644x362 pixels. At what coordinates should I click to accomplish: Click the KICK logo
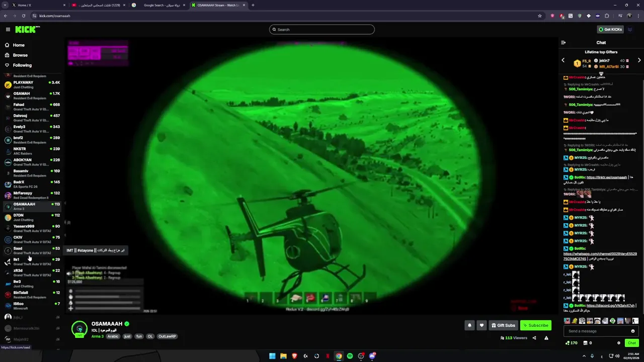[27, 30]
